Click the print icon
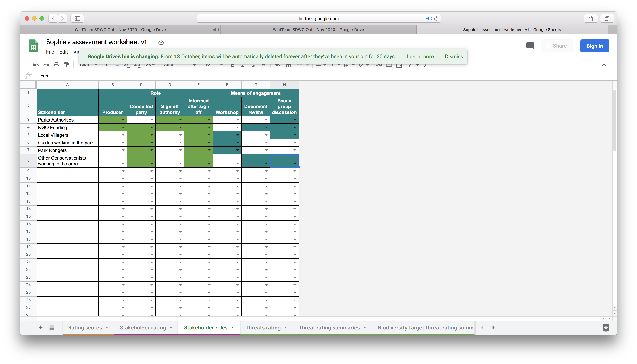The width and height of the screenshot is (637, 364). pyautogui.click(x=57, y=65)
